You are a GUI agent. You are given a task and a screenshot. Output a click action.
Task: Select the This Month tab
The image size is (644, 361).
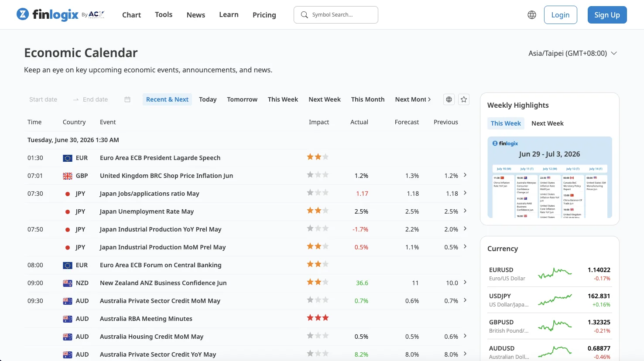pyautogui.click(x=368, y=99)
